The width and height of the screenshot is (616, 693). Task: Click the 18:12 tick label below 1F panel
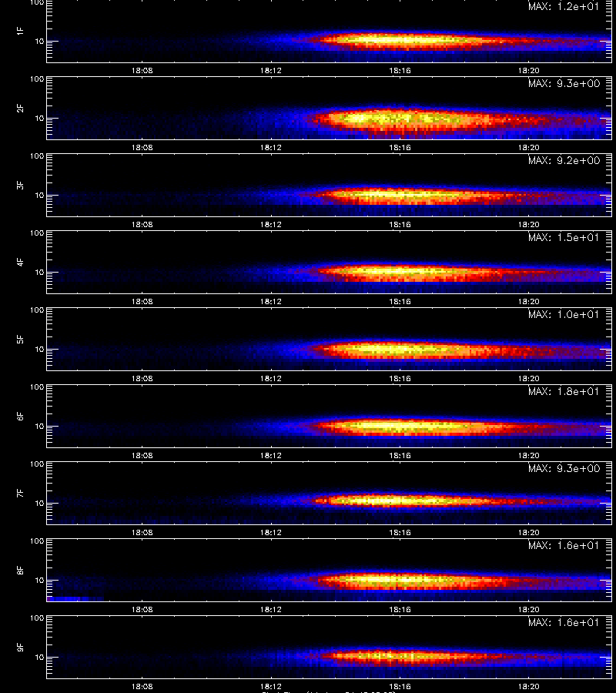click(270, 70)
